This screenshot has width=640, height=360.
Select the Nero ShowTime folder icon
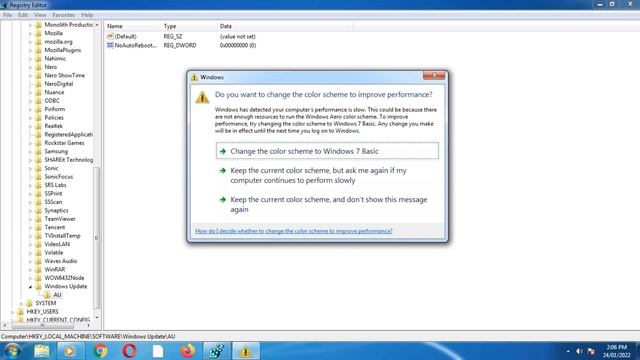[38, 76]
